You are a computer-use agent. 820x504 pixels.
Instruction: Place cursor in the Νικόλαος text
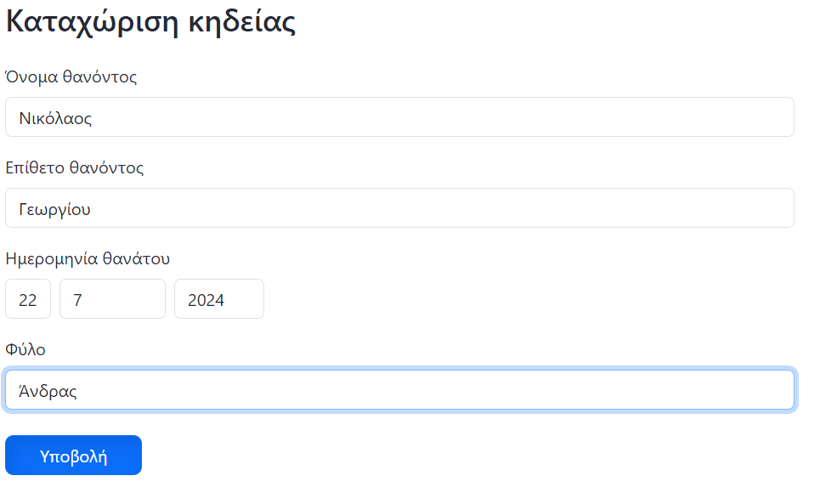coord(55,118)
